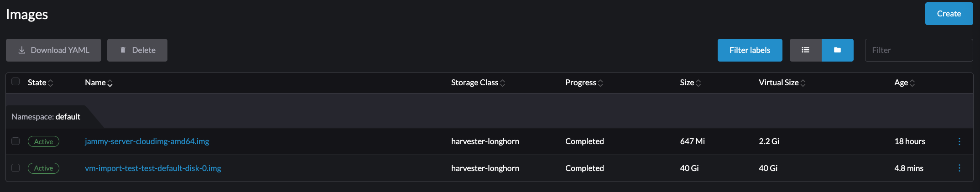Check the vm-import-test-test-default-disk-0.img row checkbox
This screenshot has height=192, width=980.
[x=16, y=168]
